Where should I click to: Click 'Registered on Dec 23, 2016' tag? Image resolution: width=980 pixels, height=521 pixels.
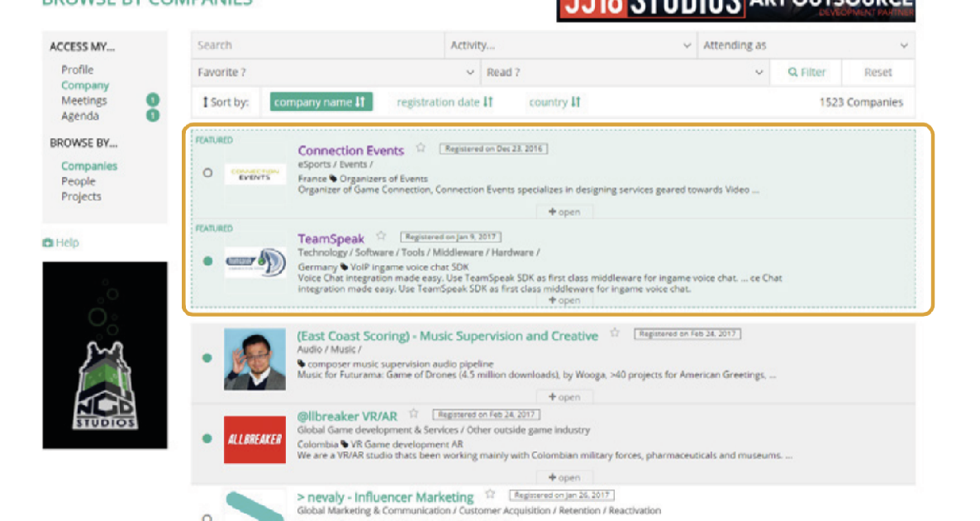494,149
